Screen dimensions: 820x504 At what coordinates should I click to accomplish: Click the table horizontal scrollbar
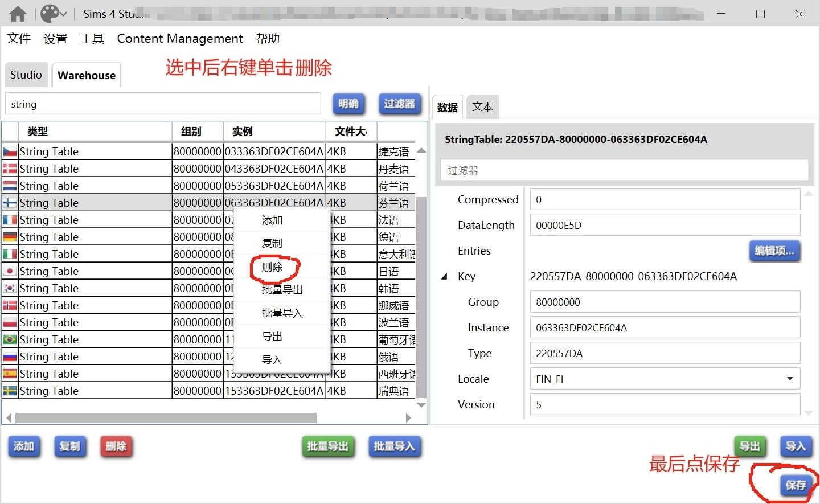(166, 418)
